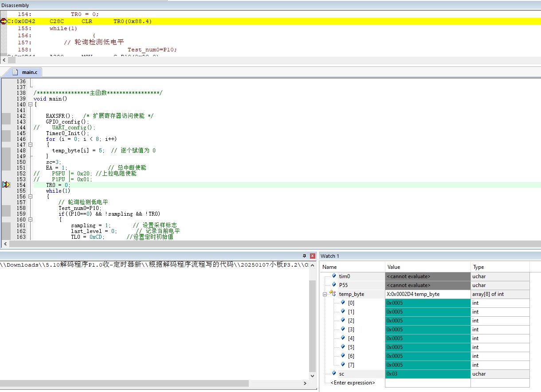The height and width of the screenshot is (392, 541).
Task: Click the 0x0005 value of element [7]
Action: click(428, 365)
